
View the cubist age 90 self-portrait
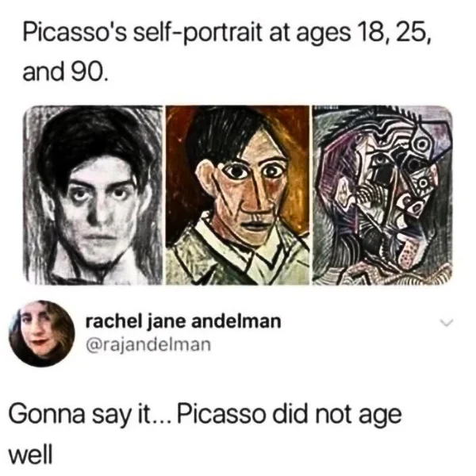click(382, 195)
